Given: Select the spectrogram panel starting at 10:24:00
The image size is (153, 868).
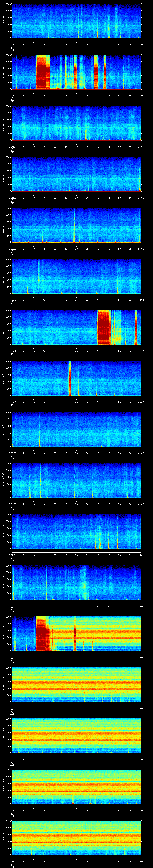Looking at the screenshot, I should point(77,123).
